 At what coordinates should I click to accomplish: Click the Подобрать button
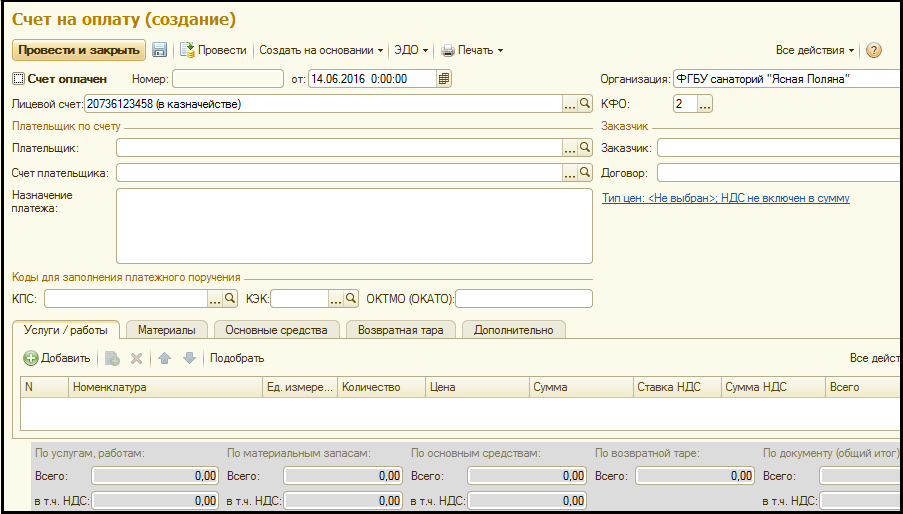tap(237, 358)
